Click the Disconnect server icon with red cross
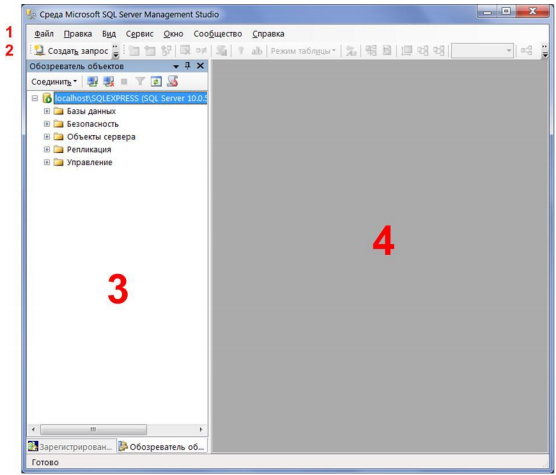Image resolution: width=556 pixels, height=475 pixels. [x=109, y=82]
